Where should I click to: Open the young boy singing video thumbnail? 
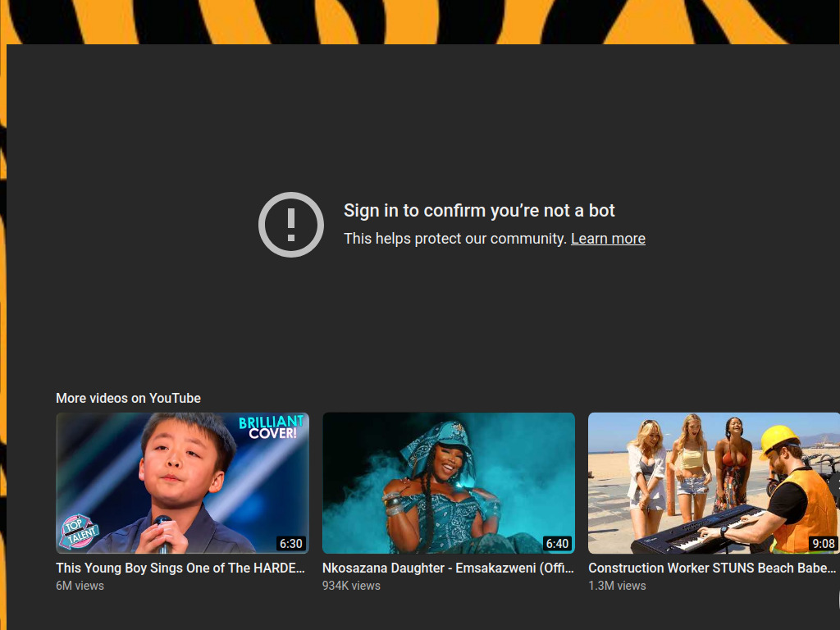click(x=182, y=482)
